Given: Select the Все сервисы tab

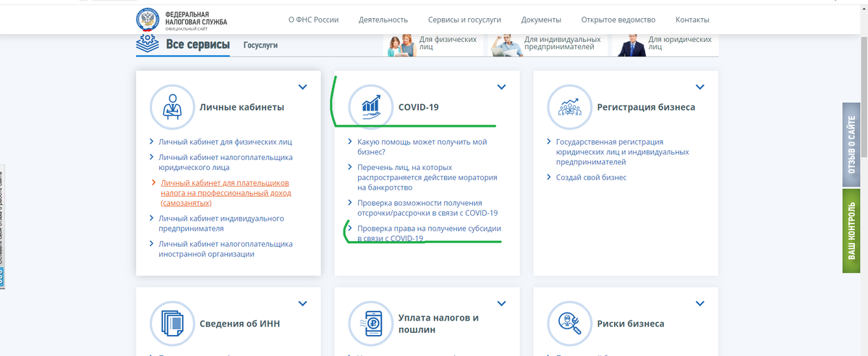Looking at the screenshot, I should point(198,45).
